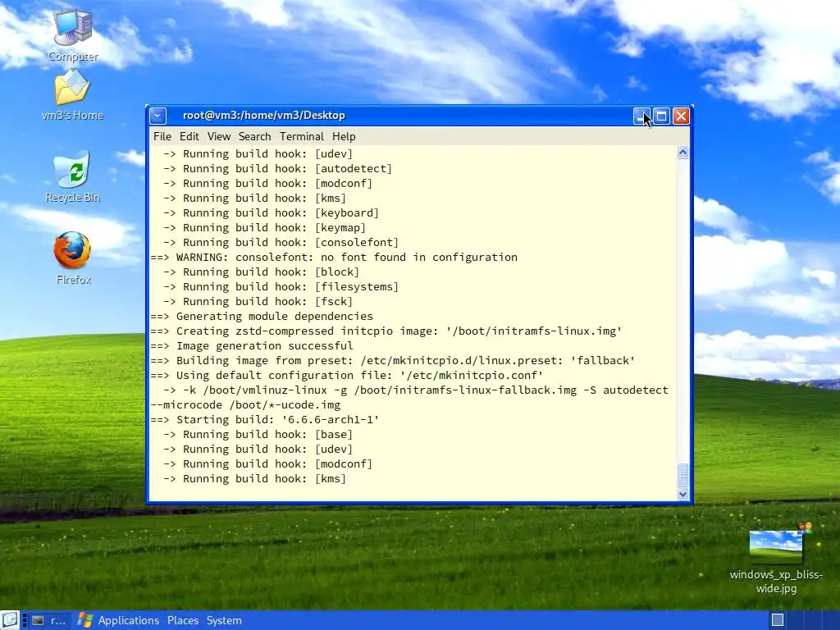The image size is (840, 630).
Task: Click the '[block]' build hook line
Action: click(x=262, y=272)
